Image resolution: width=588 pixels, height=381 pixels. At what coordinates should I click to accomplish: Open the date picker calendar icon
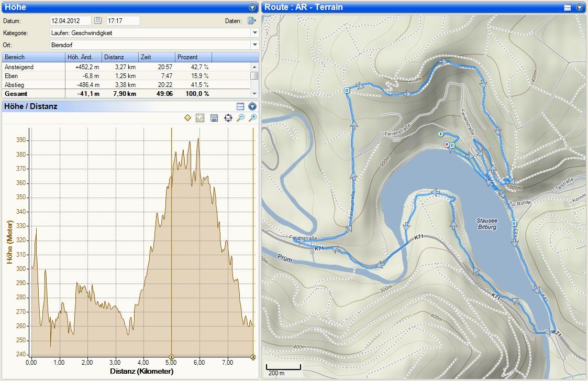pyautogui.click(x=98, y=20)
